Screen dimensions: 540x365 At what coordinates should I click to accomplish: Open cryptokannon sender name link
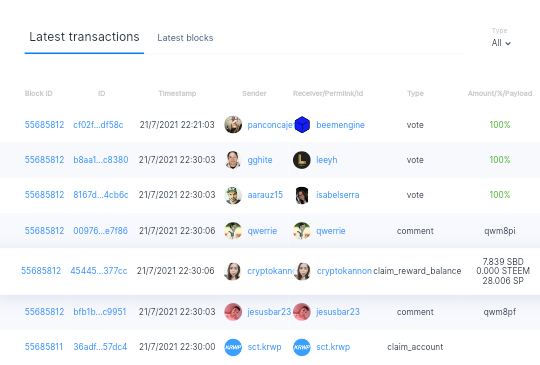(270, 271)
